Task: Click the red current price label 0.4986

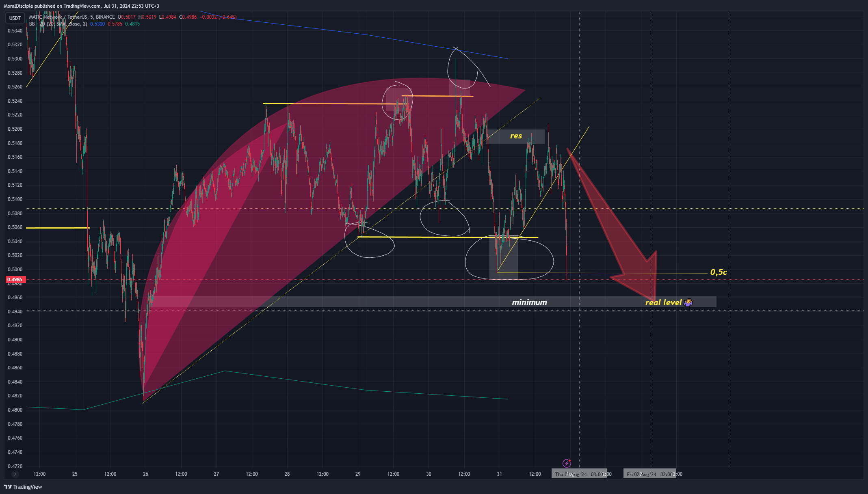Action: pos(16,280)
